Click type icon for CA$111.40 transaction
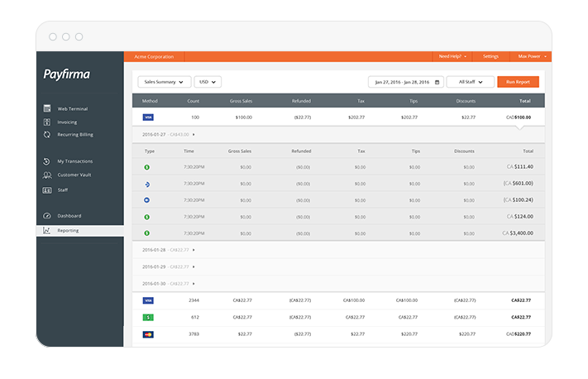Viewport: 588px width, 379px height. click(x=147, y=167)
